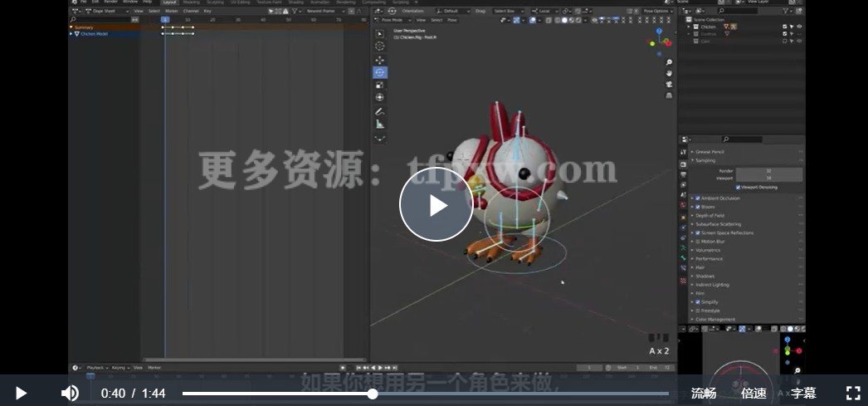This screenshot has height=406, width=868.
Task: Expand the Summary channel row
Action: point(71,27)
